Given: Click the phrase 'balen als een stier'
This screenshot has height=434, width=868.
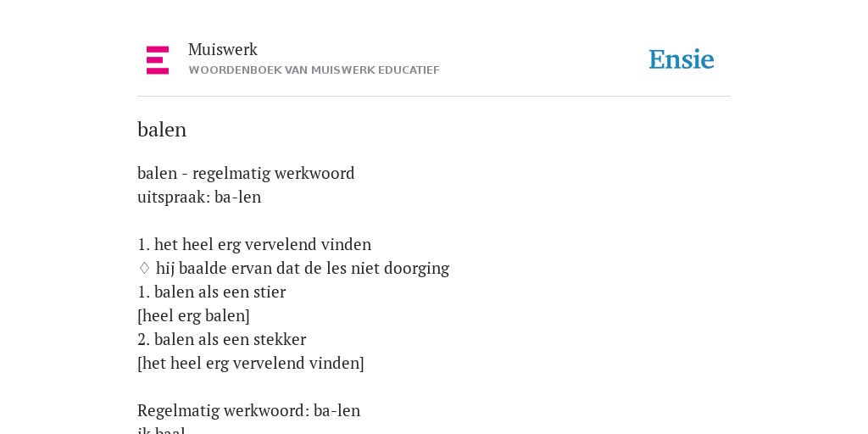Looking at the screenshot, I should (220, 292).
